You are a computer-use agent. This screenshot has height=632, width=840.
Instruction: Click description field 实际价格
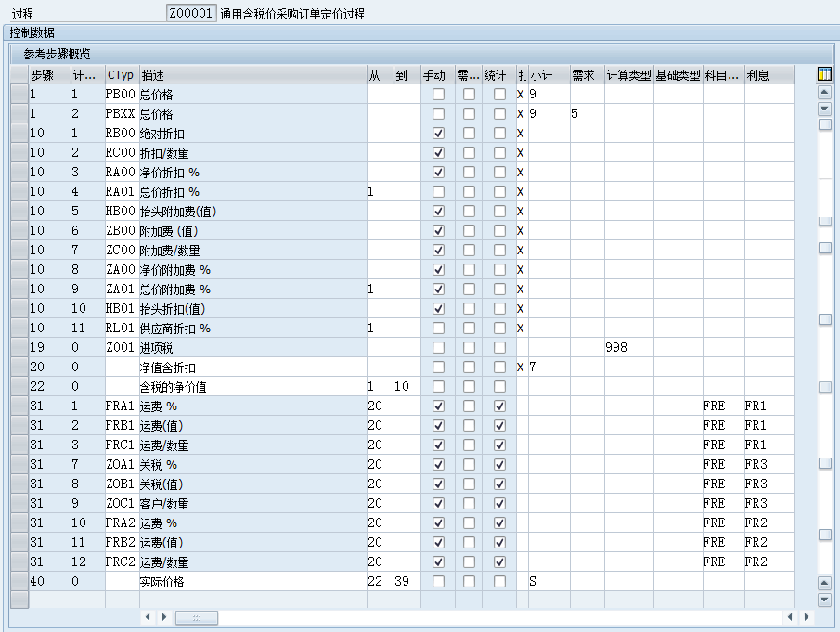[252, 581]
